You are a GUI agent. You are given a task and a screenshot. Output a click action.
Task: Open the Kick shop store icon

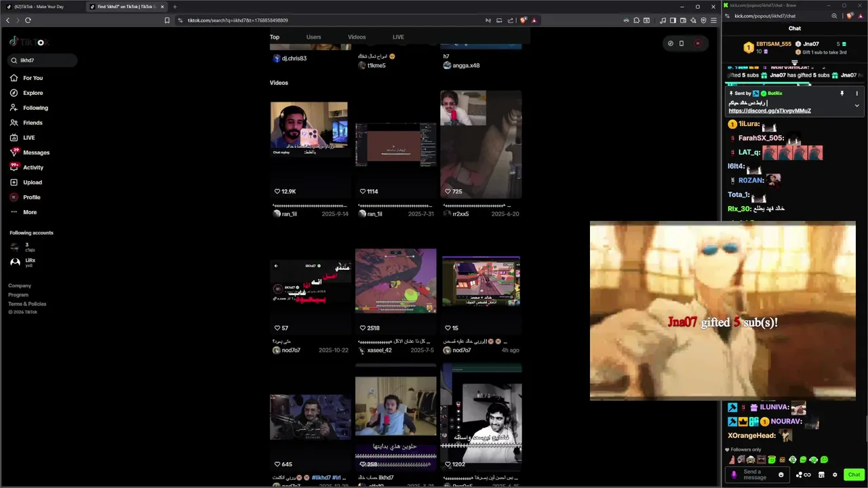821,474
